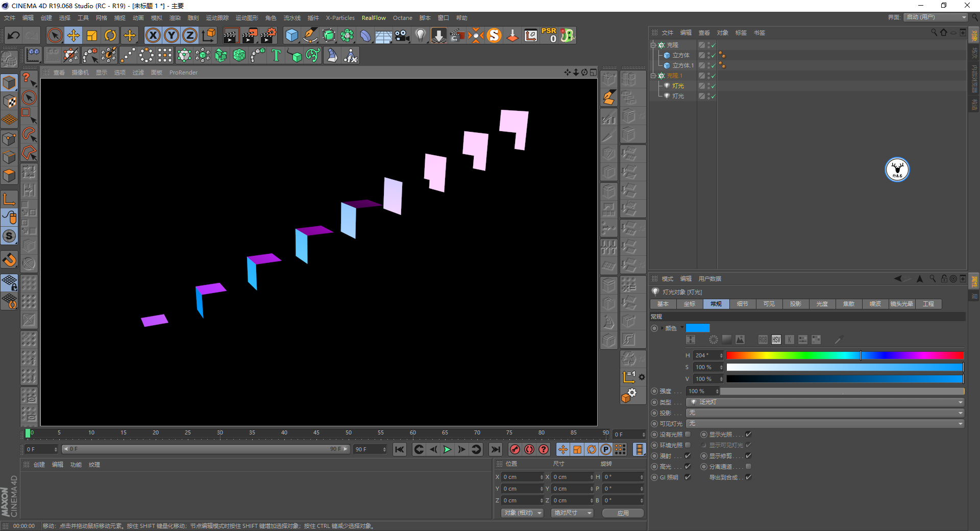
Task: Switch color mode to RGB
Action: coord(763,340)
